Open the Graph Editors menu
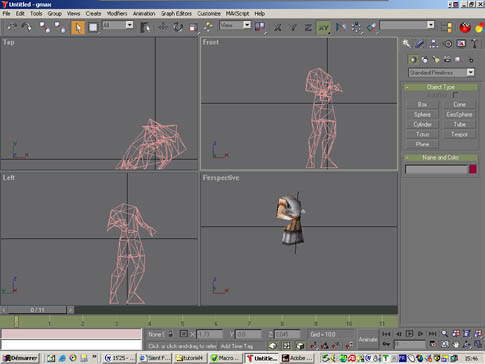 click(x=176, y=14)
